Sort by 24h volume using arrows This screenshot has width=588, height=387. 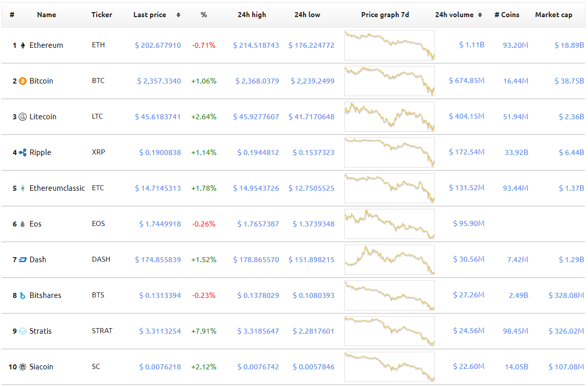480,15
